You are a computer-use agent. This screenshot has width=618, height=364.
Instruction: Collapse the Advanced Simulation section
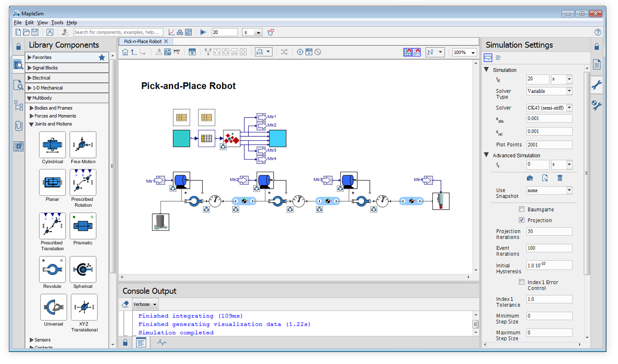487,155
